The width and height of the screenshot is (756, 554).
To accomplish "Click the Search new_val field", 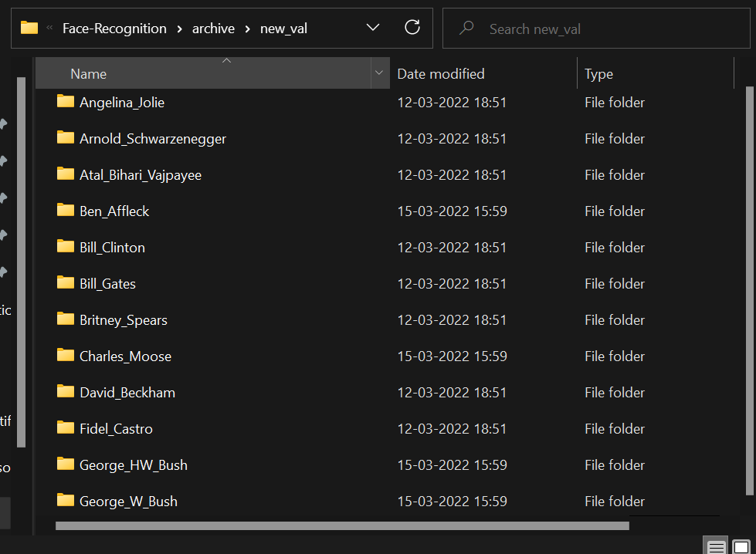I will point(596,29).
